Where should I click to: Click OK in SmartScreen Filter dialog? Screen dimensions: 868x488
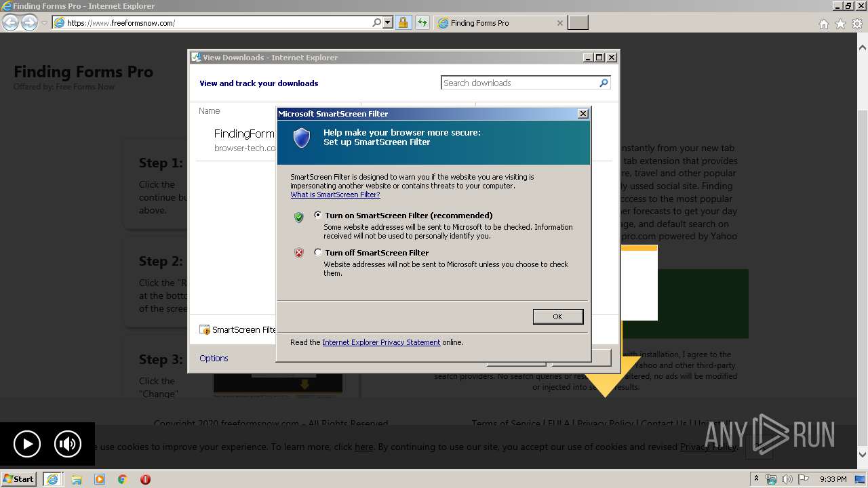[557, 317]
